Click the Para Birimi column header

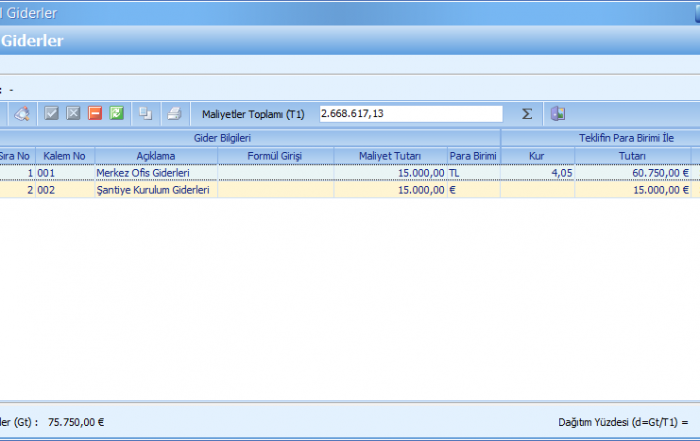point(473,156)
